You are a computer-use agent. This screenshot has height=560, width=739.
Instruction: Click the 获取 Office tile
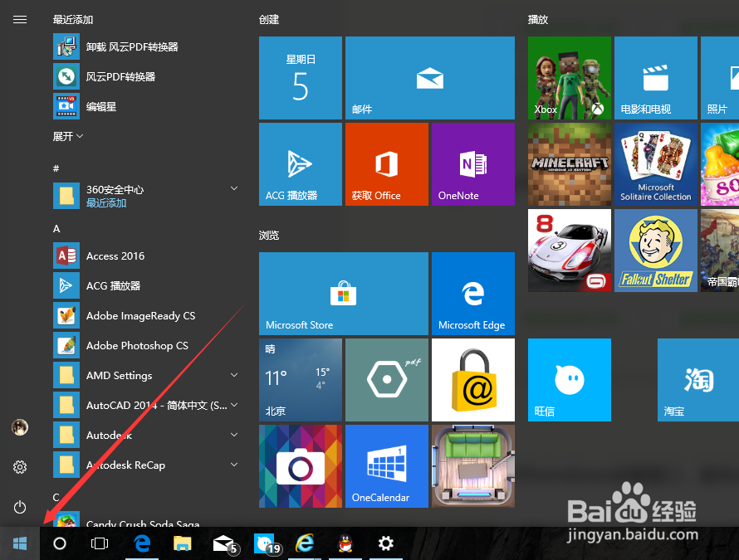pos(386,164)
